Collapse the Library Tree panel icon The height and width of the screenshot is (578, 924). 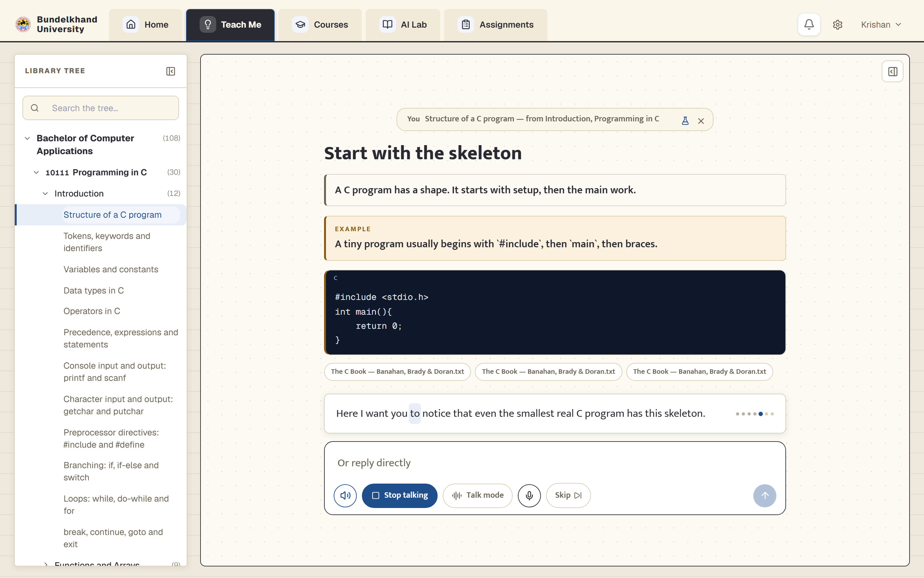click(171, 71)
